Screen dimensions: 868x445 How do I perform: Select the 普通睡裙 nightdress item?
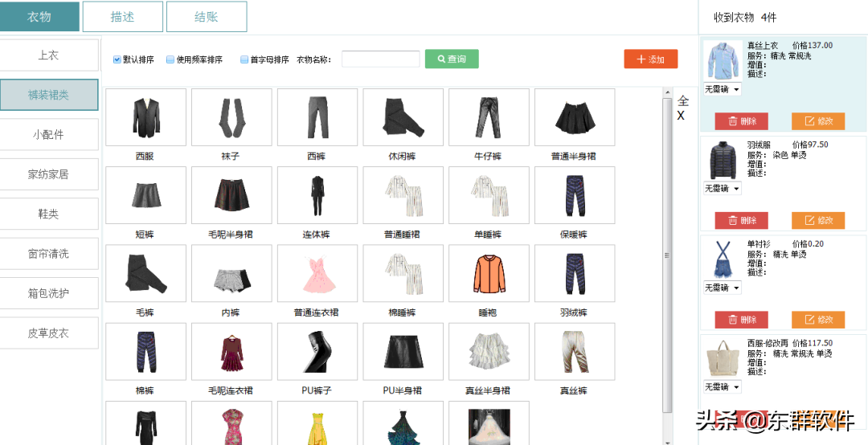[403, 195]
